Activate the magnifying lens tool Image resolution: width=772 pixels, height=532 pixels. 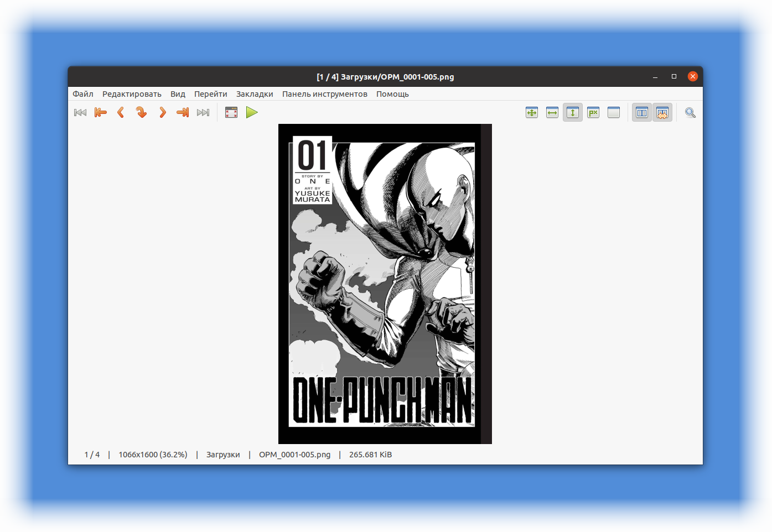690,113
